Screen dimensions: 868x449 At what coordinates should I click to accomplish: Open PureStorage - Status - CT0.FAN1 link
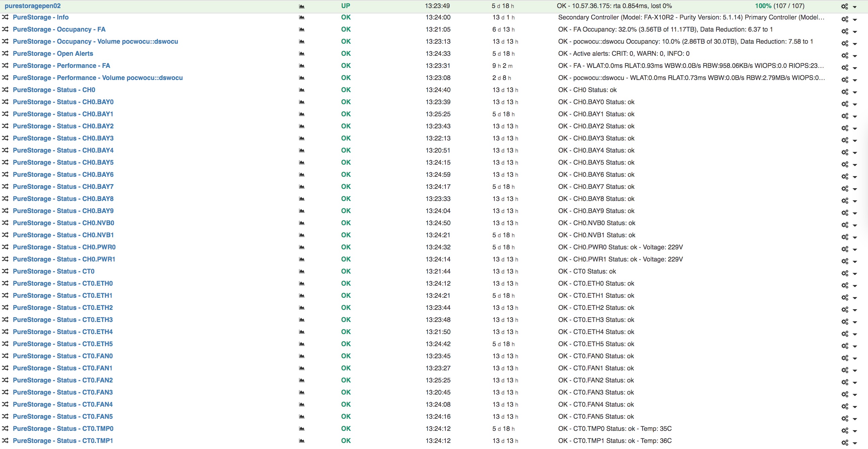click(63, 368)
